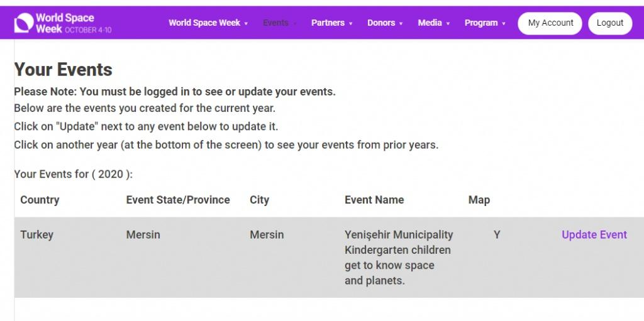Click the Event State/Province column header

click(x=178, y=200)
